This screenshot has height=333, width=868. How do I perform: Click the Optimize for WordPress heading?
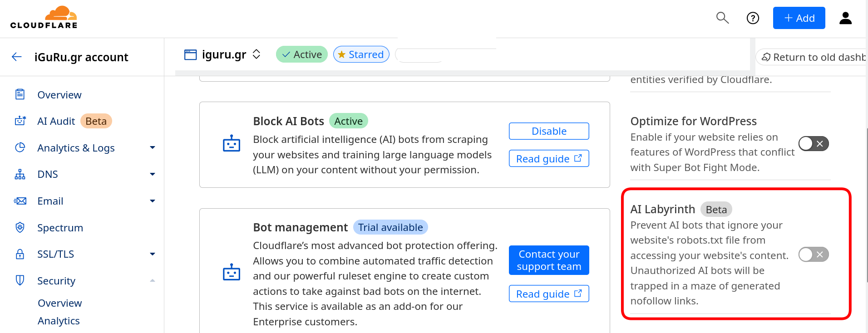point(694,121)
